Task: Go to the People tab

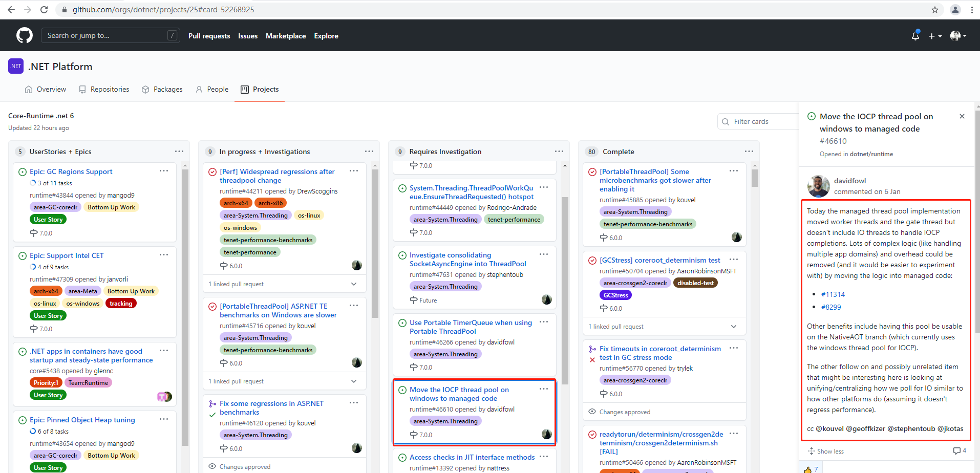Action: (x=212, y=89)
